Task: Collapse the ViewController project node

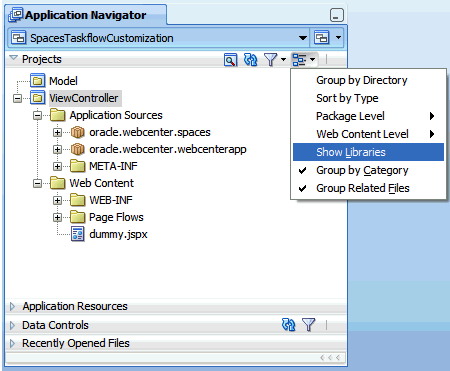Action: coord(17,98)
